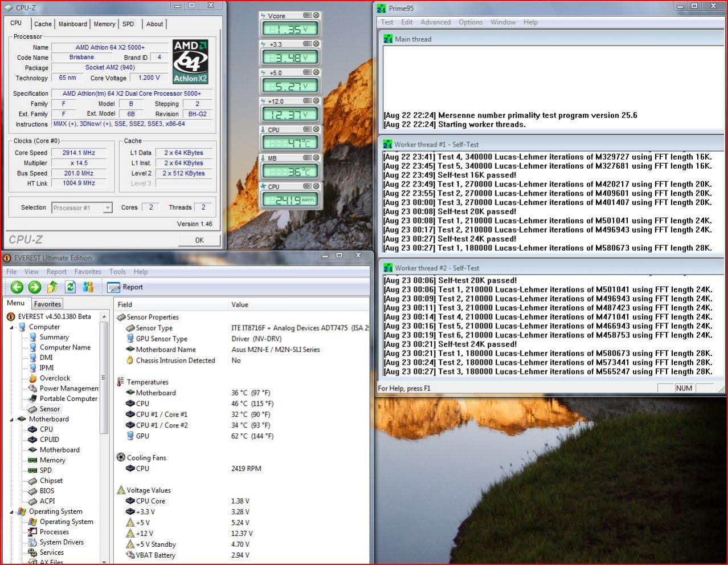Click the Value column header
728x565 pixels.
click(x=298, y=304)
